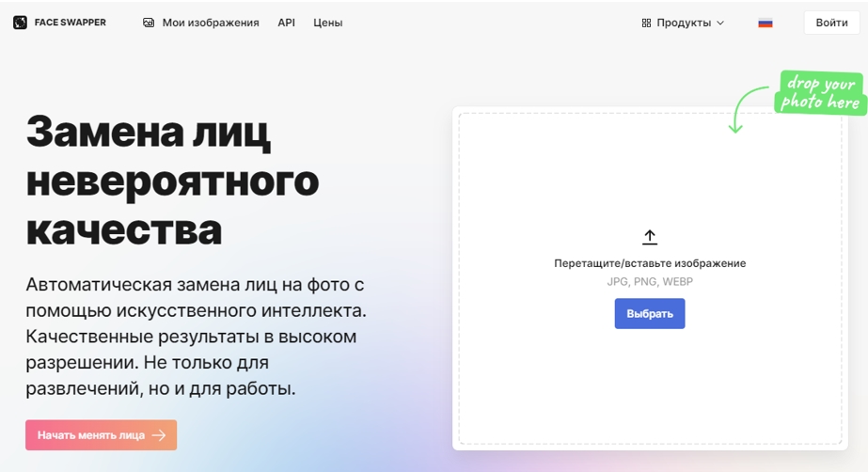Click the Войти login button
Screen dimensions: 868x472
point(831,23)
